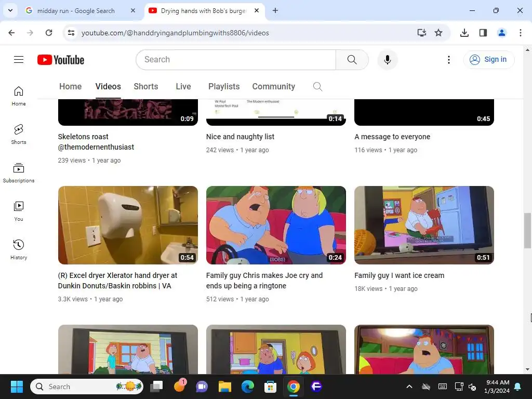Click the Sign in button
Viewport: 532px width, 399px height.
489,60
